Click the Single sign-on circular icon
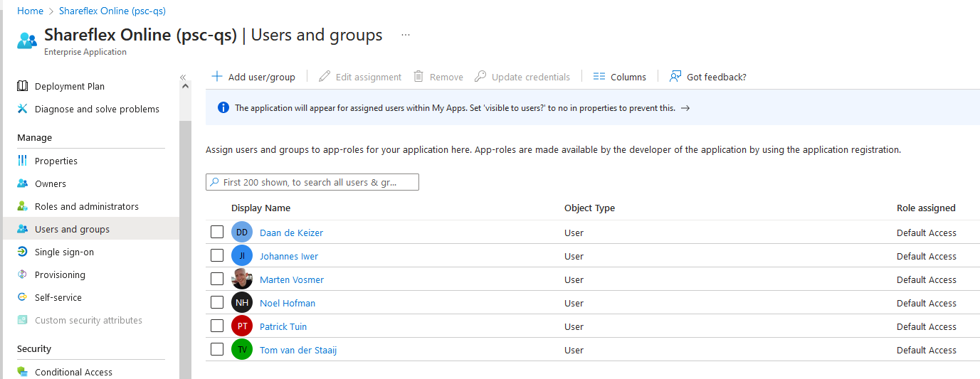The image size is (980, 379). 23,252
